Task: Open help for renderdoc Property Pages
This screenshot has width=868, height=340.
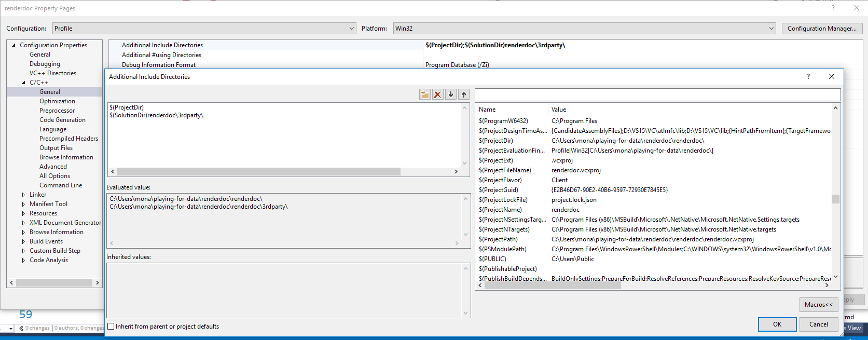Action: tap(833, 8)
